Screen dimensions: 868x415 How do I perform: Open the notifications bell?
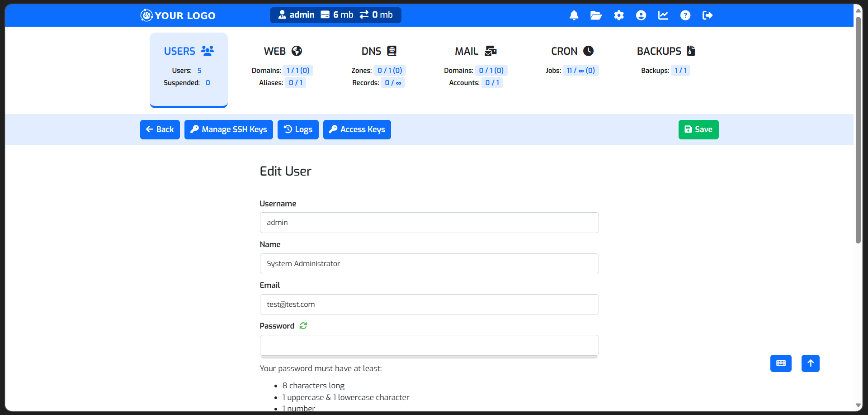tap(573, 15)
